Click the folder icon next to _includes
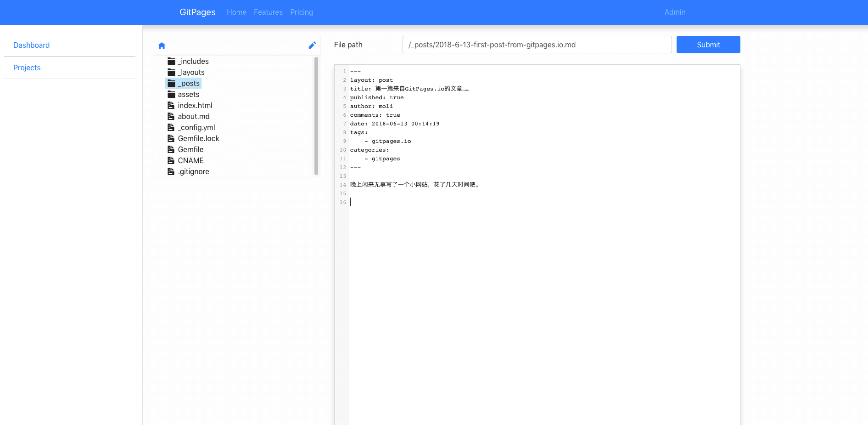Screen dimensions: 868x425 171,61
